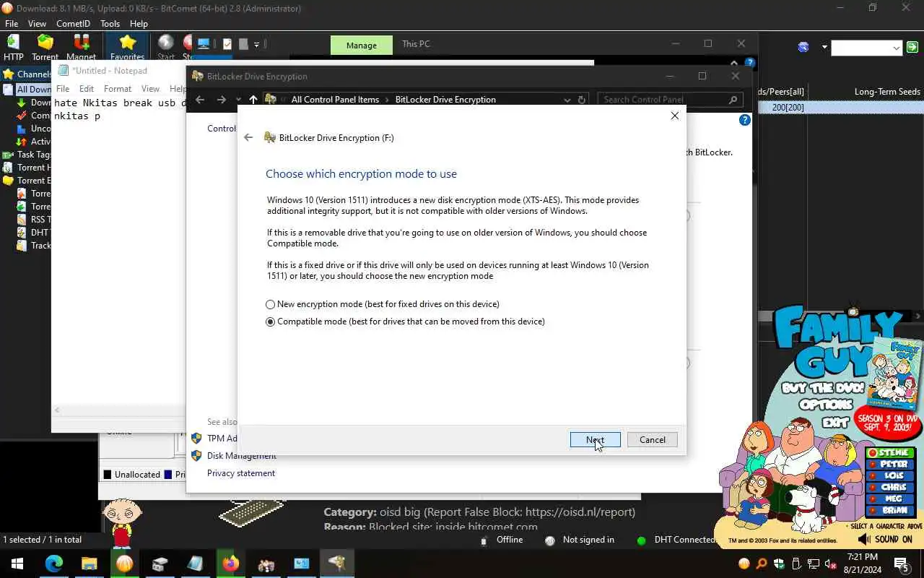Open the BitComet Tools menu
This screenshot has height=578, width=924.
pos(110,24)
